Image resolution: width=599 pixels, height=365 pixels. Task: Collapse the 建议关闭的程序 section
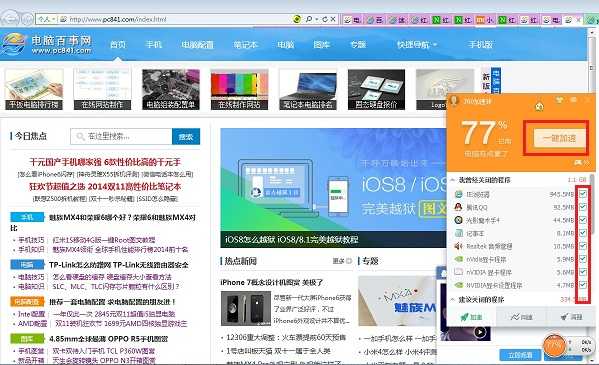[453, 300]
